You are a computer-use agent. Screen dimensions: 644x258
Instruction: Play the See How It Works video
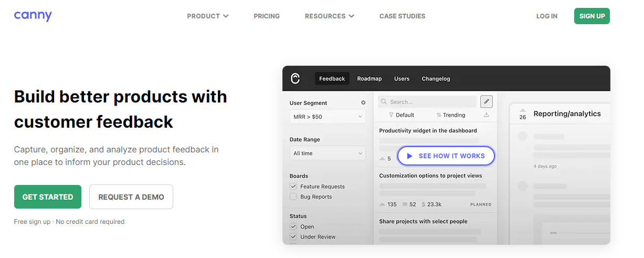coord(446,156)
